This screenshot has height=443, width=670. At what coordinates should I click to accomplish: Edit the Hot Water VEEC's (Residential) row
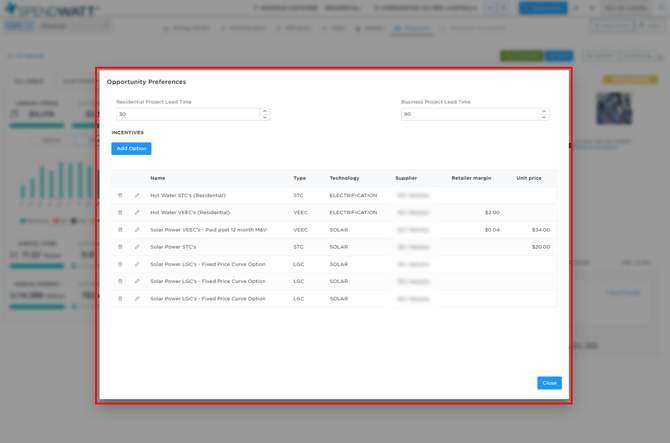pos(137,212)
